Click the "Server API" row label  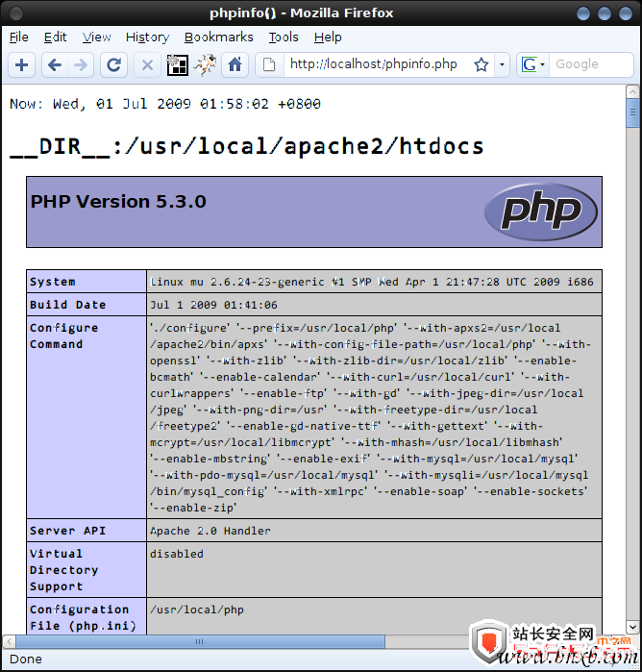67,531
